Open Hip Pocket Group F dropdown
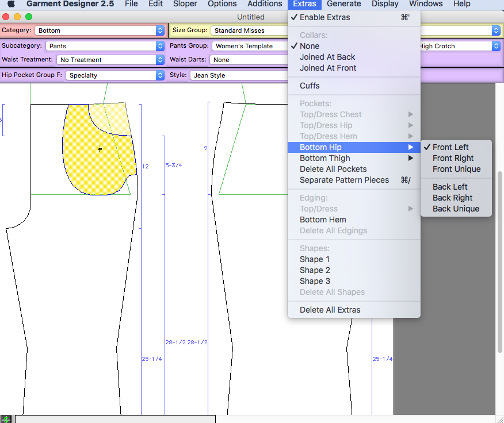 tap(115, 75)
